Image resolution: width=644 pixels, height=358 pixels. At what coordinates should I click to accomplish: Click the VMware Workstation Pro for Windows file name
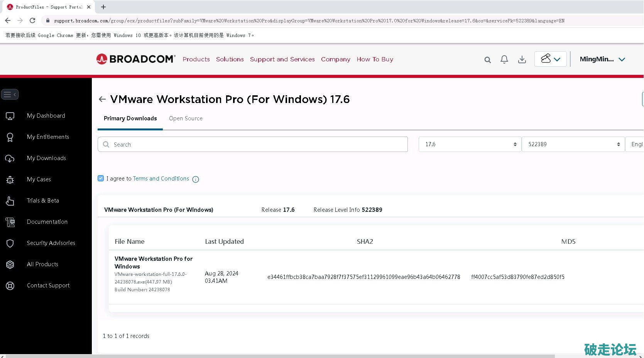tap(153, 262)
